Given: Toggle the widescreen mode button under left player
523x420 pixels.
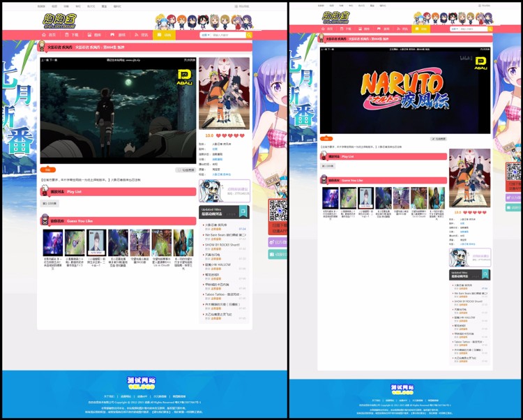Looking at the screenshot, I should coord(185,170).
